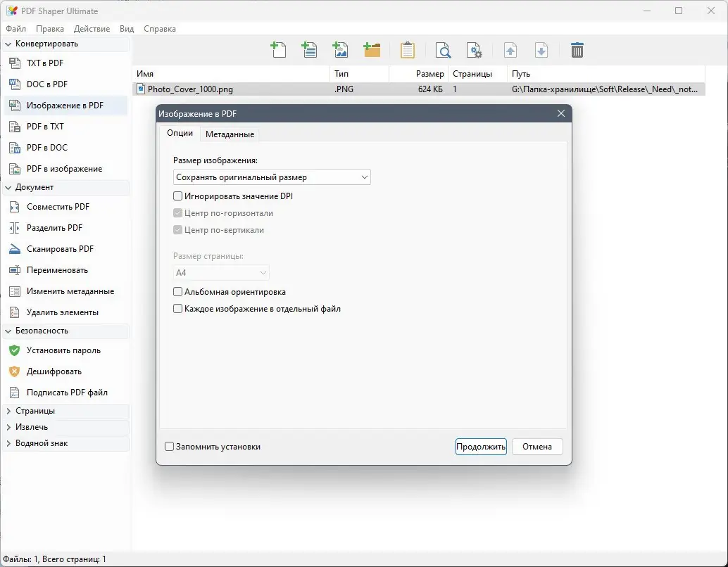Viewport: 728px width, 567px height.
Task: Click the Страницы column header
Action: coord(477,74)
